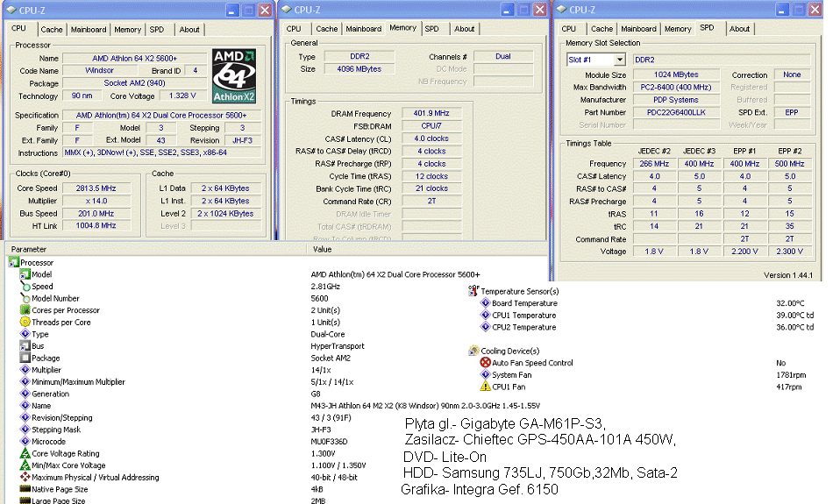Click the Channels # Dual value

[503, 56]
